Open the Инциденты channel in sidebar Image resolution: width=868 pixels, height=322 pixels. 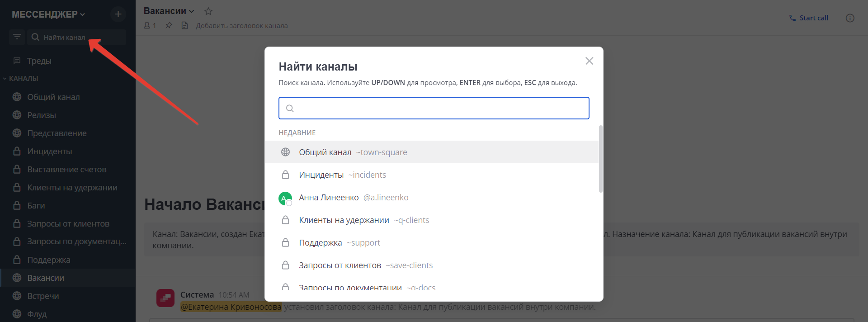point(68,151)
